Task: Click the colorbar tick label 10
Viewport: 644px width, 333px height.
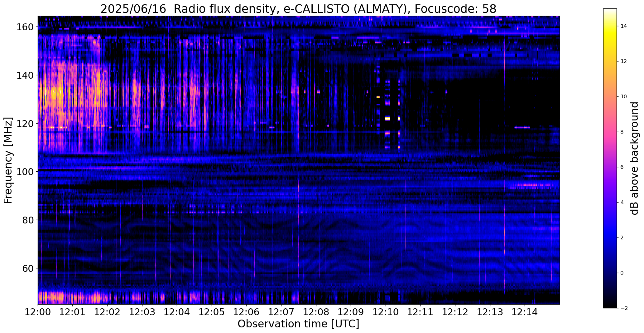Action: pos(624,97)
